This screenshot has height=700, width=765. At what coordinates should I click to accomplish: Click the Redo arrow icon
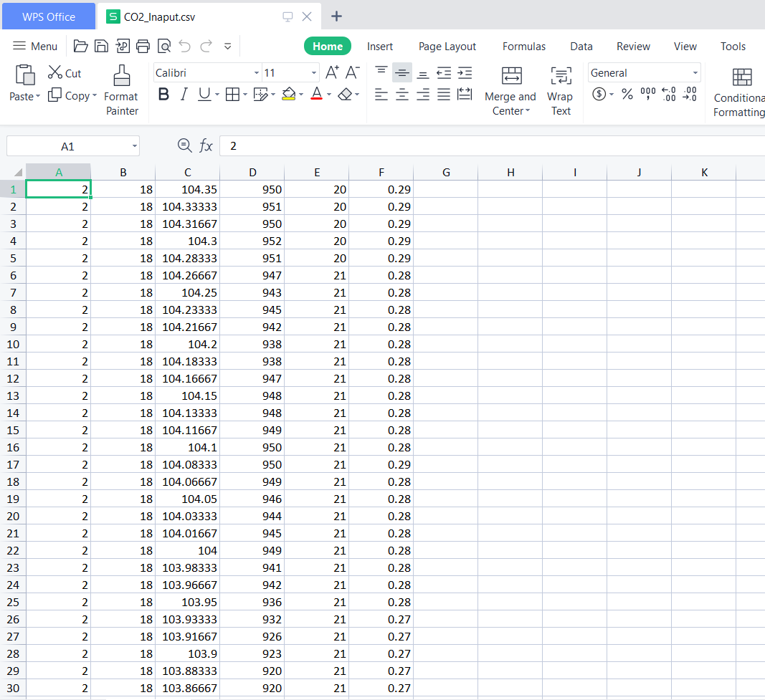pyautogui.click(x=206, y=47)
